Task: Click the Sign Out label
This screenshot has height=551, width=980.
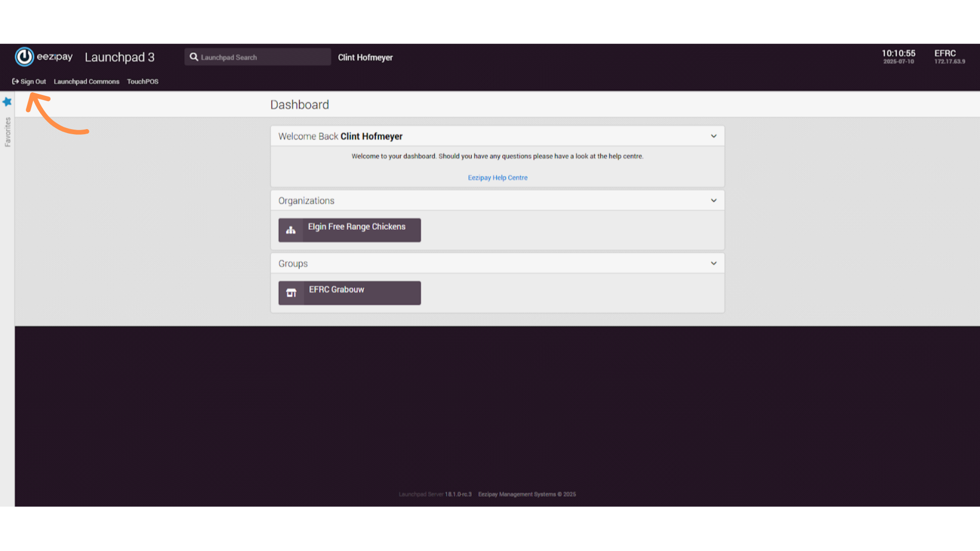Action: 33,82
